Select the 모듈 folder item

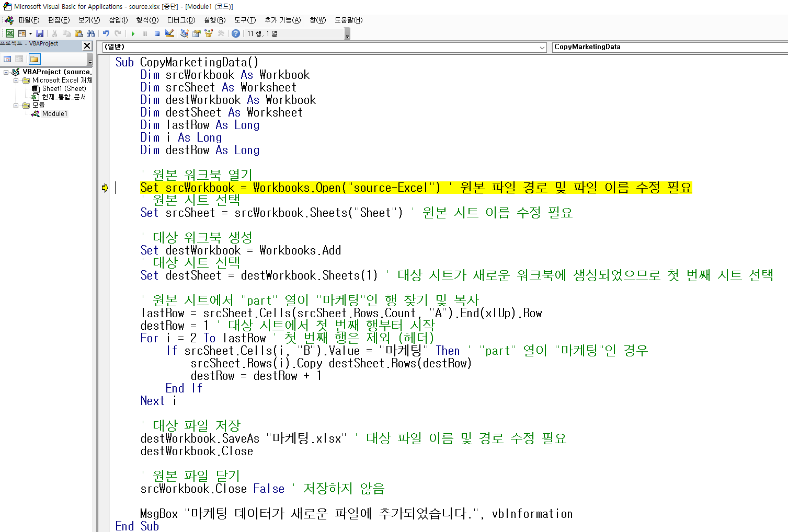point(38,106)
